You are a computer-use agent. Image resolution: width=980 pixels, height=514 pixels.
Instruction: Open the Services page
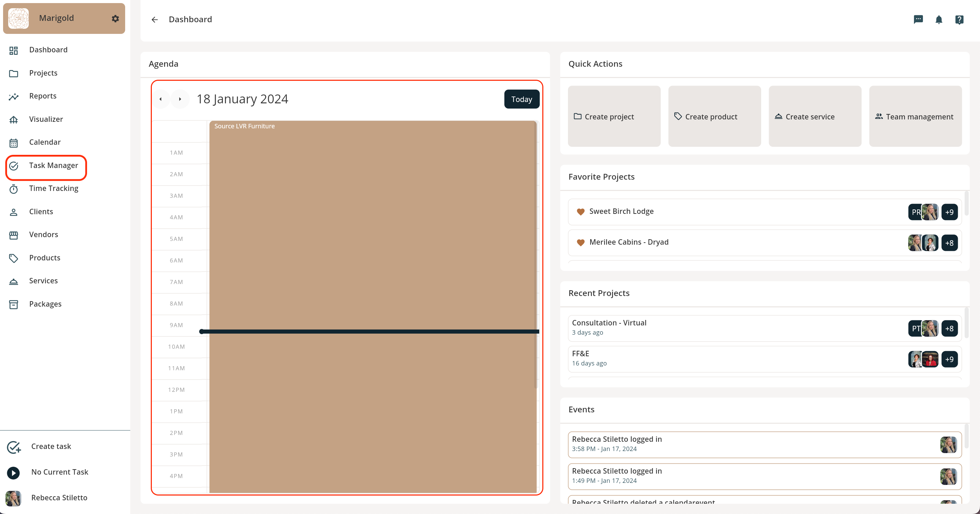click(43, 281)
